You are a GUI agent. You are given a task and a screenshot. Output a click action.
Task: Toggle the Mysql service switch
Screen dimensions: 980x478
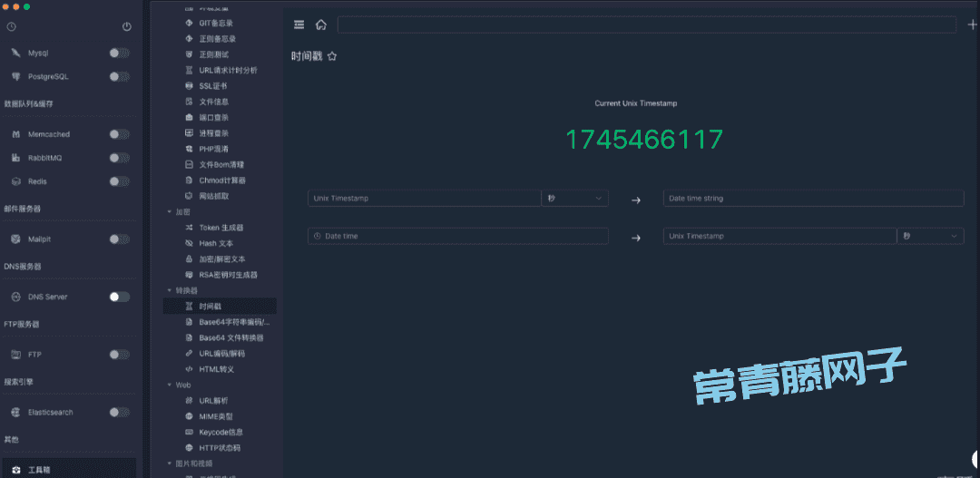pos(120,54)
